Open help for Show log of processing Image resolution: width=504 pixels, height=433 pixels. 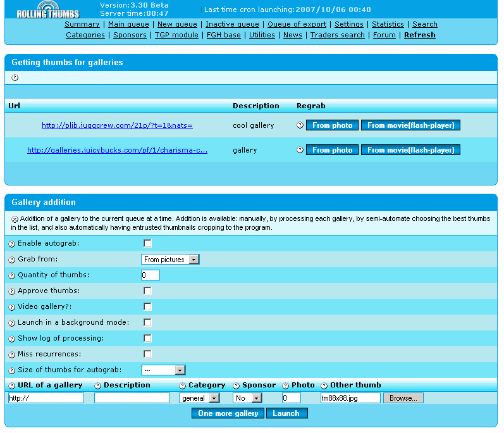12,339
